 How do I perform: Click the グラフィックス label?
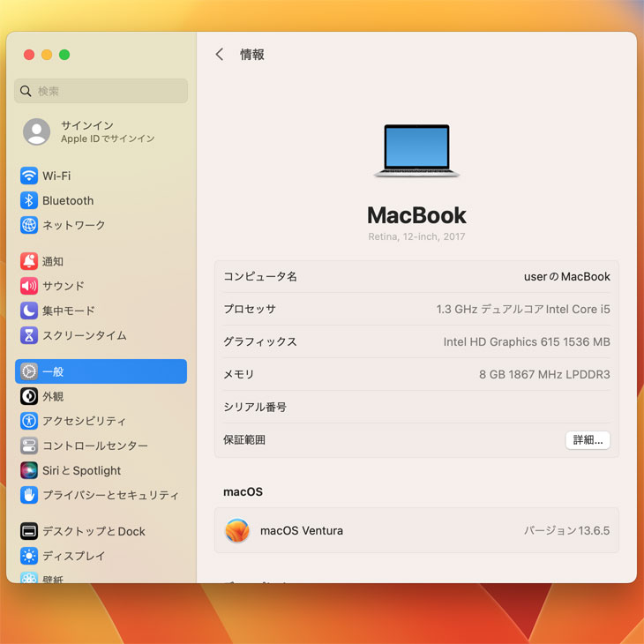[x=260, y=341]
